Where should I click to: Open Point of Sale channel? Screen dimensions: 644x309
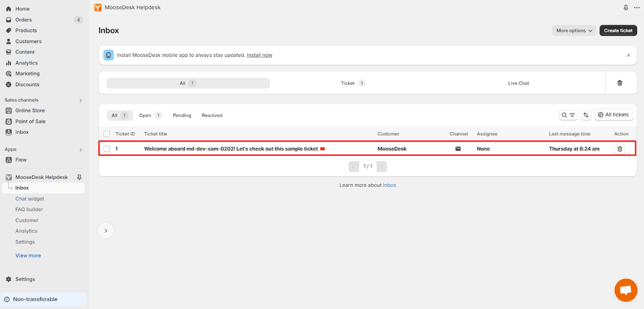(x=30, y=121)
